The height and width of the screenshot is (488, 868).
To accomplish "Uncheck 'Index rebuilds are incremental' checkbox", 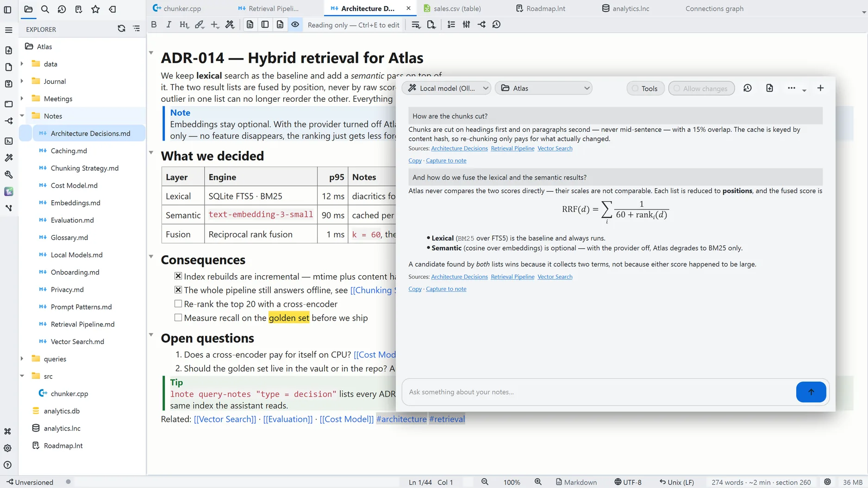I will [178, 276].
